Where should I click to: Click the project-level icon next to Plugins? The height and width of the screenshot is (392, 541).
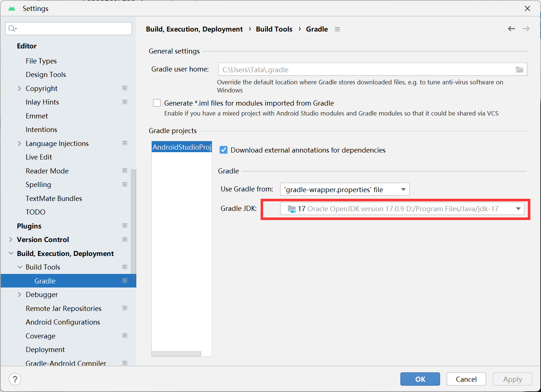coord(125,226)
